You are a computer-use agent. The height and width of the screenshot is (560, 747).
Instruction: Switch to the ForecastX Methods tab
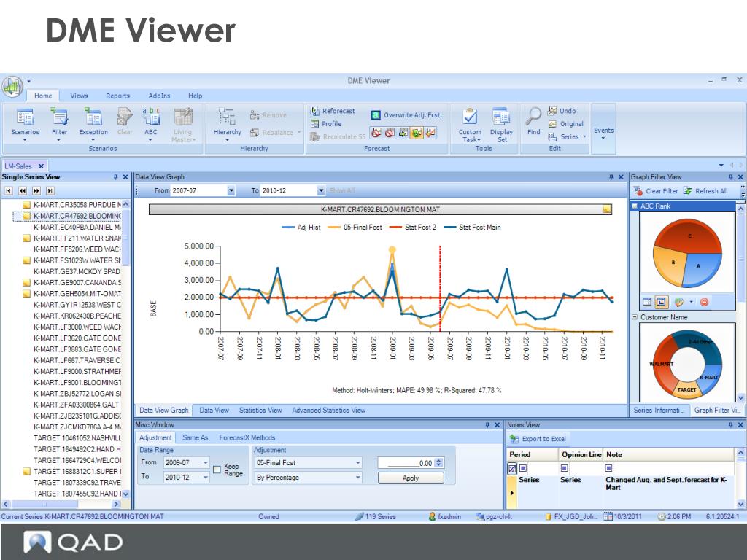(x=247, y=437)
